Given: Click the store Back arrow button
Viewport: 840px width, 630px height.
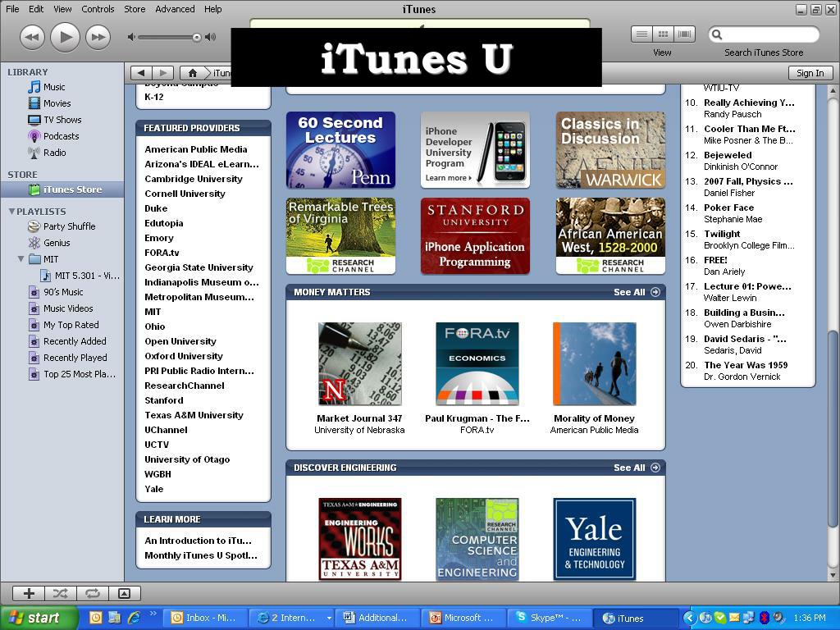Looking at the screenshot, I should pos(141,73).
